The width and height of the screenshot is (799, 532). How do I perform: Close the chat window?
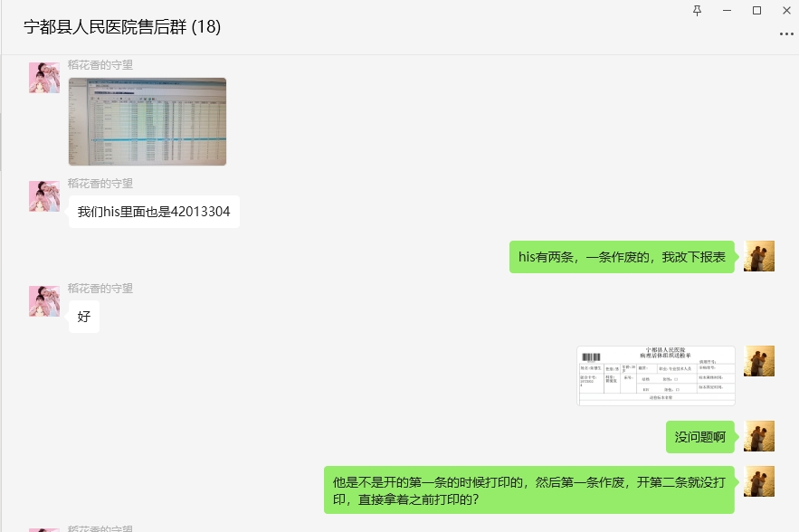click(x=786, y=10)
